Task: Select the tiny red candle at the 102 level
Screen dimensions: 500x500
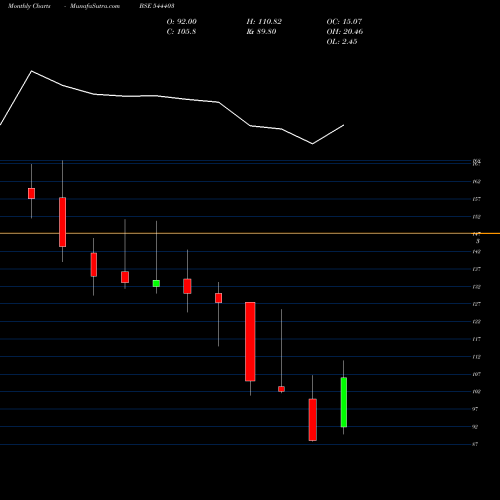Action: click(x=281, y=389)
